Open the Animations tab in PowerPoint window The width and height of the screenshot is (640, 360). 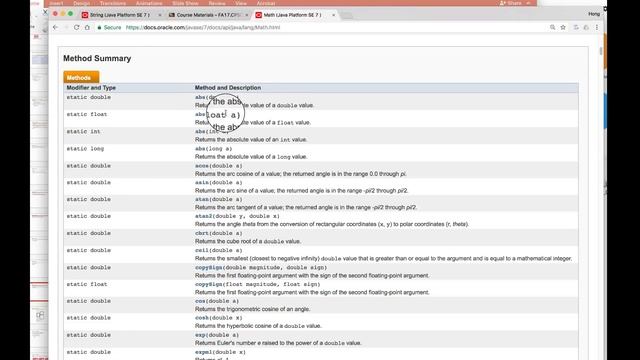(x=149, y=3)
